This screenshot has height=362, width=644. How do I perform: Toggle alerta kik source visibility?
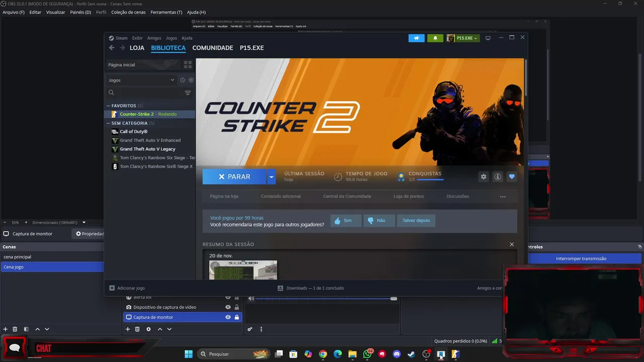click(x=228, y=298)
